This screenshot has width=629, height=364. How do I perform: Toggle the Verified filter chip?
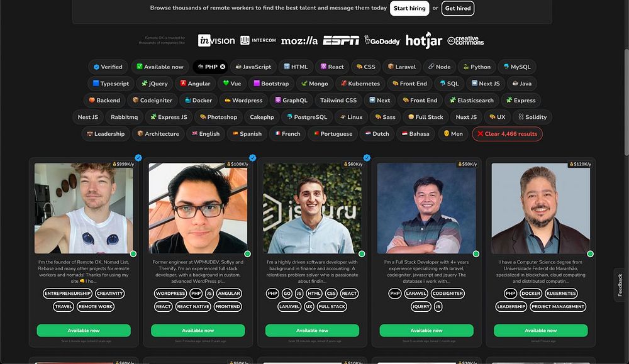(x=108, y=67)
